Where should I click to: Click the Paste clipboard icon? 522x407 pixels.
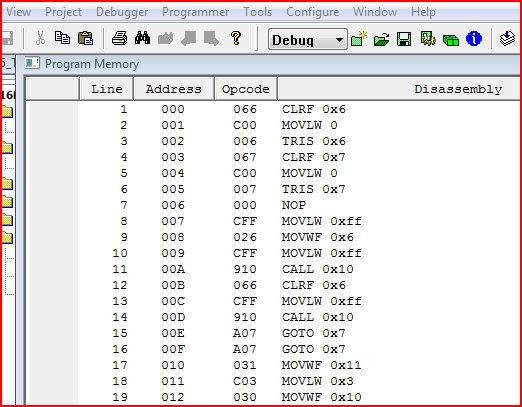(x=85, y=38)
